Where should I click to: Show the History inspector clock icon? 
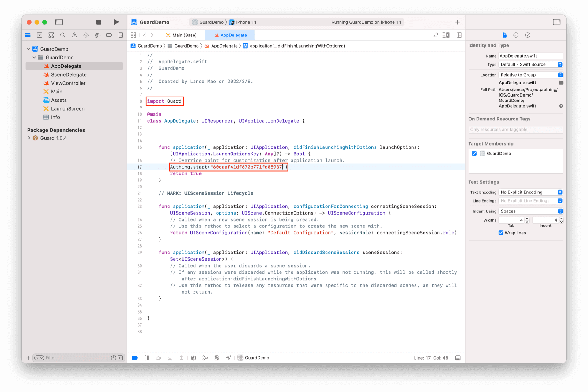click(x=516, y=35)
